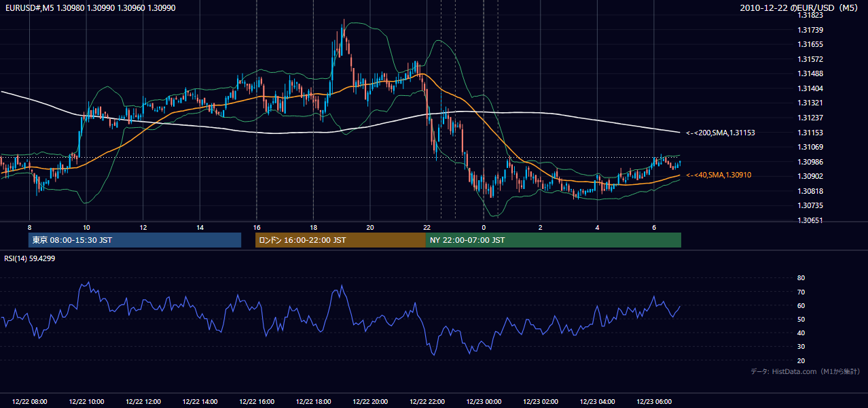Open the HistData.com data source credit

coord(805,371)
